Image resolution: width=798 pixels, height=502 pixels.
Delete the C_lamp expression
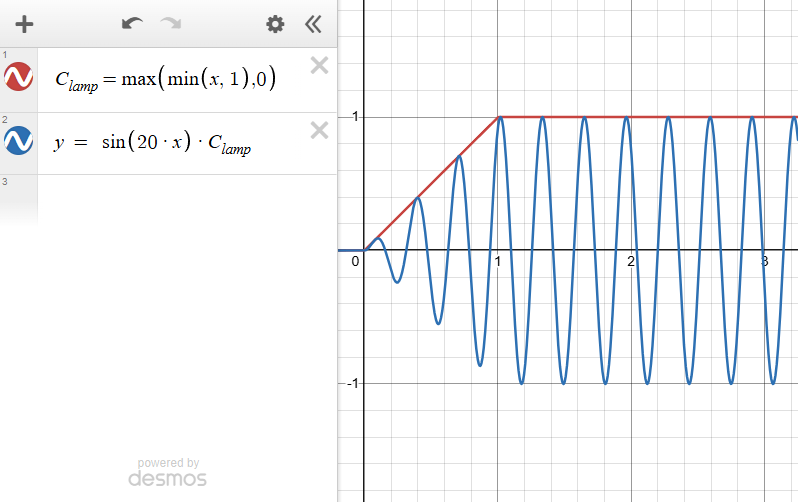pyautogui.click(x=319, y=66)
